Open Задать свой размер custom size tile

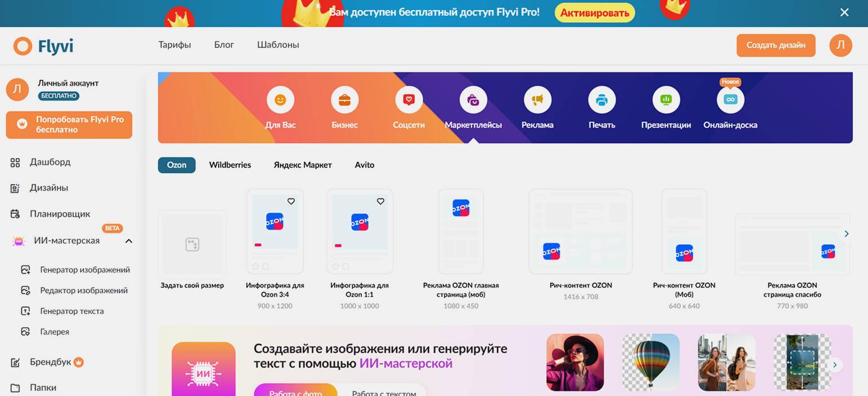[192, 244]
